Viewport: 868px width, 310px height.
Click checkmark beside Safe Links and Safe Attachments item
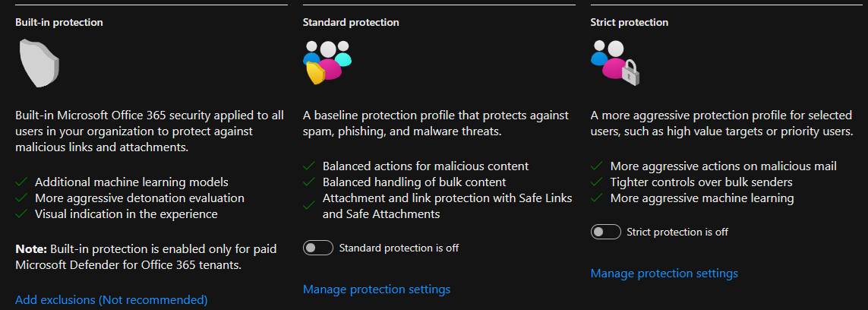[x=309, y=205]
